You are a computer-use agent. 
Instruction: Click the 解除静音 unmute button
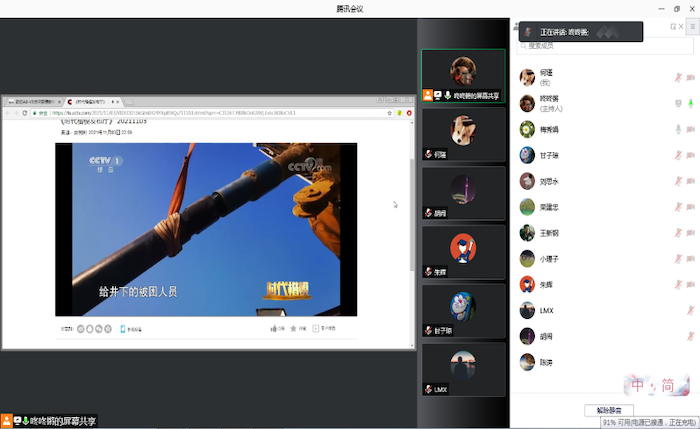click(x=609, y=410)
